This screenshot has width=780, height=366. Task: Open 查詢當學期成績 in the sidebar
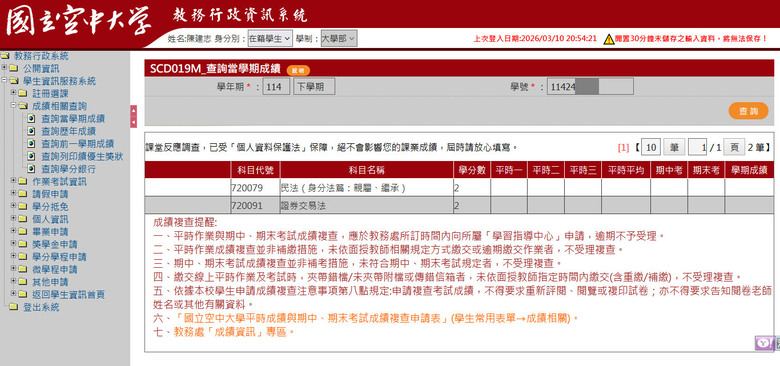coord(73,119)
